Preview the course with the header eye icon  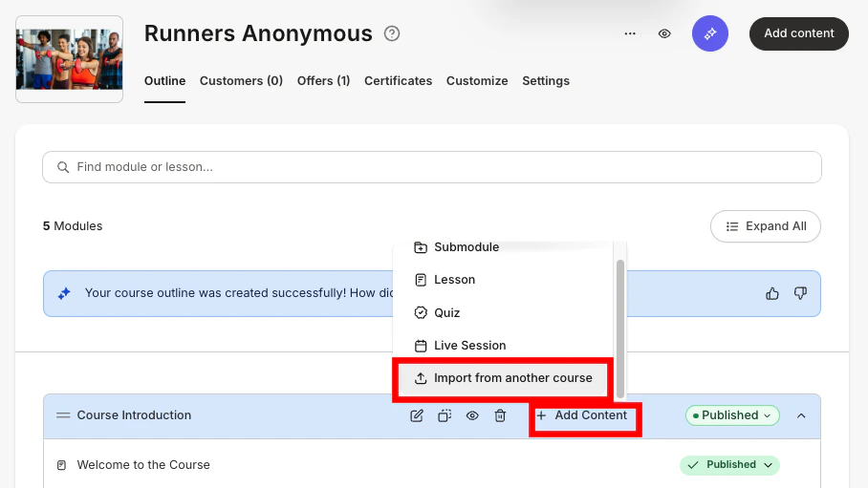point(664,33)
